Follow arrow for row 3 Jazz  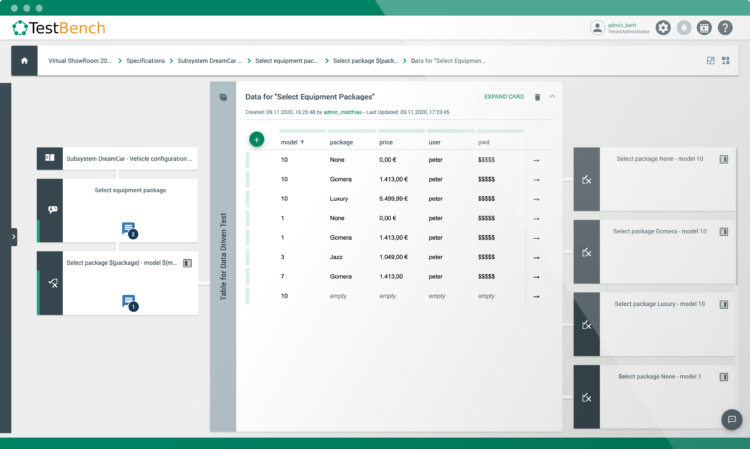pos(536,257)
